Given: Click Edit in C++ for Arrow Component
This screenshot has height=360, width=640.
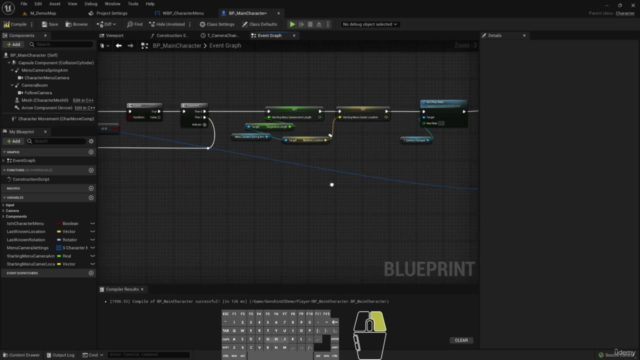Looking at the screenshot, I should click(x=84, y=108).
